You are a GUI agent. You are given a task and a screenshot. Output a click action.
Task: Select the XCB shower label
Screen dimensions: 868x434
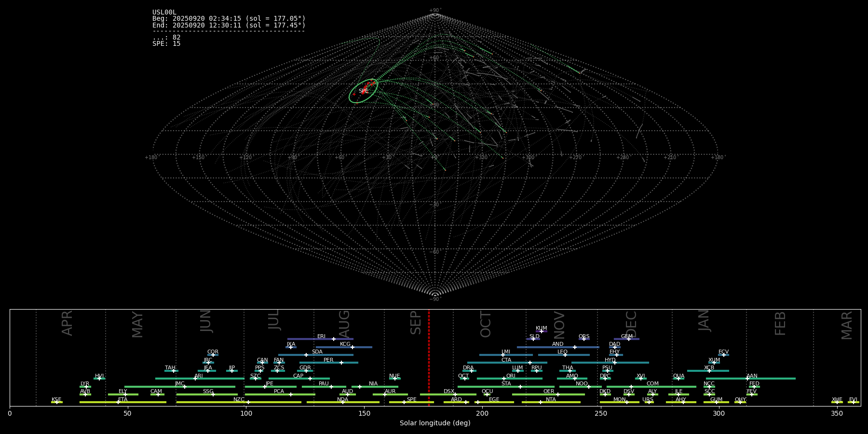tap(709, 368)
